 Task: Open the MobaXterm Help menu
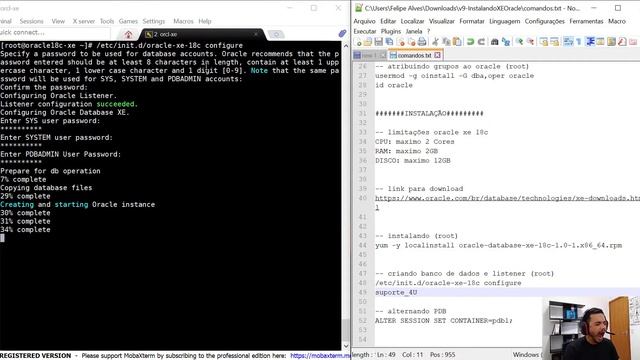click(x=205, y=21)
